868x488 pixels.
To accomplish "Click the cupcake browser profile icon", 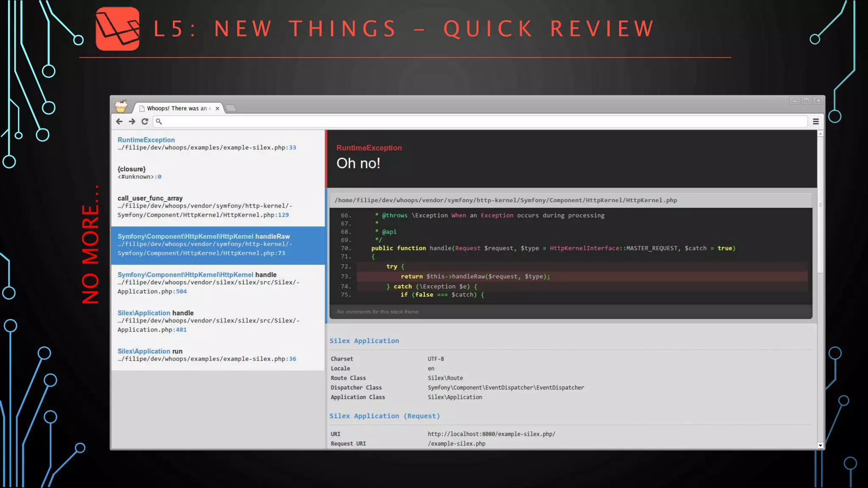I will (121, 106).
